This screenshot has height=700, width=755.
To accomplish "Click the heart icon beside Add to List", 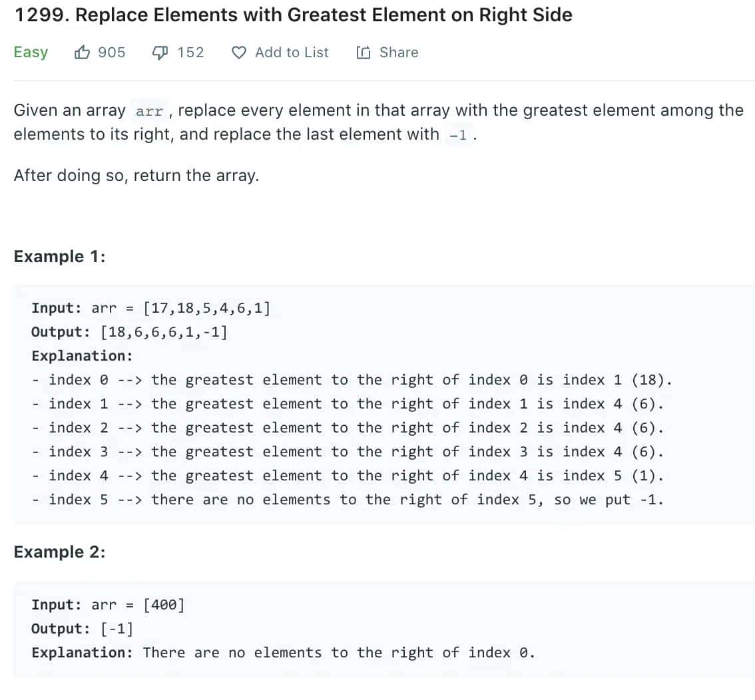I will (238, 53).
